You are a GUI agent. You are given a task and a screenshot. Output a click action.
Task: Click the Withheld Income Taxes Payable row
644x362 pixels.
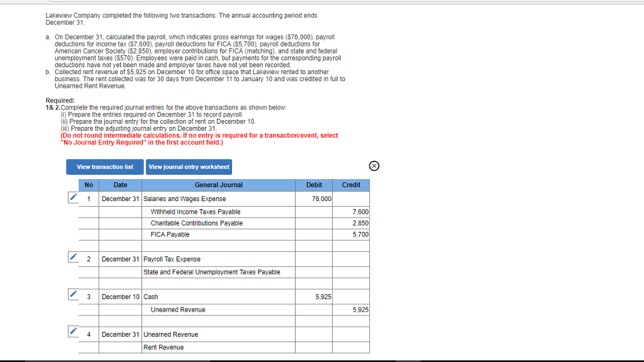[218, 212]
